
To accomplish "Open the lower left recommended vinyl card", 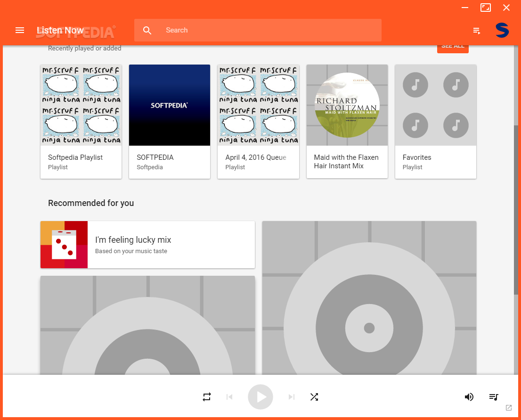I will coord(147,325).
